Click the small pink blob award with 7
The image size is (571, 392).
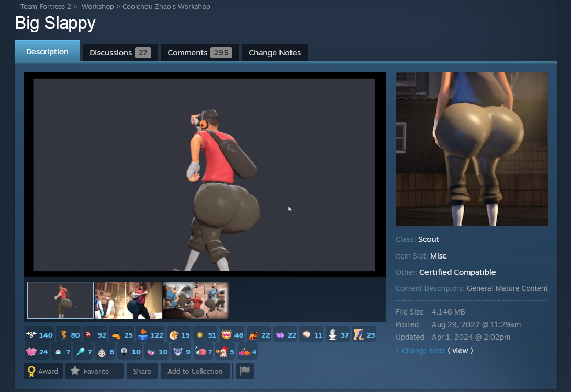61,352
